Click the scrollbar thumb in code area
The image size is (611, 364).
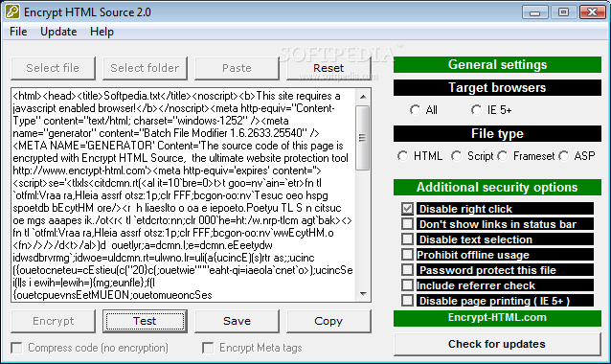(x=363, y=138)
